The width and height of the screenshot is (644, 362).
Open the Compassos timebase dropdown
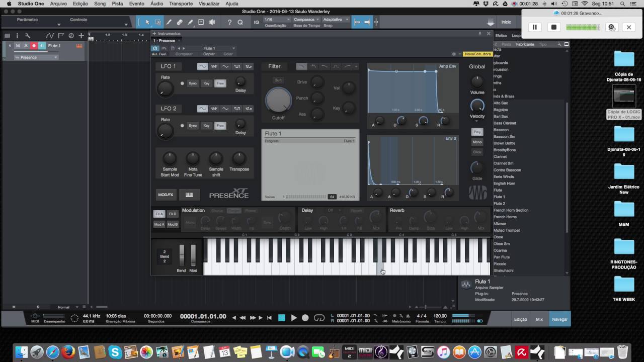[306, 20]
